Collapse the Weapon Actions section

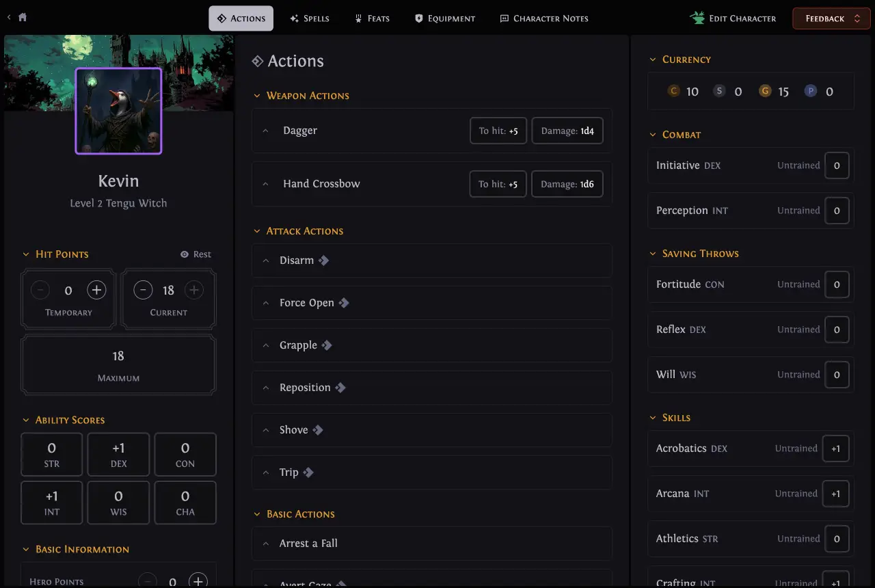coord(258,96)
